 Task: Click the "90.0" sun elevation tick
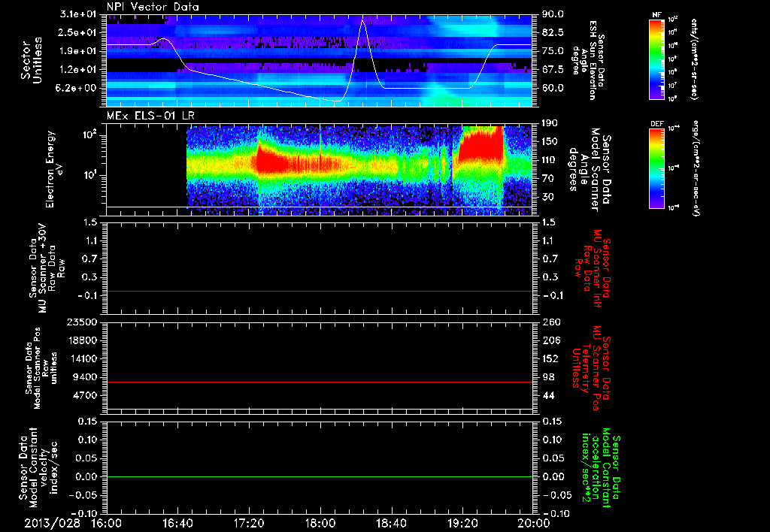pos(553,14)
